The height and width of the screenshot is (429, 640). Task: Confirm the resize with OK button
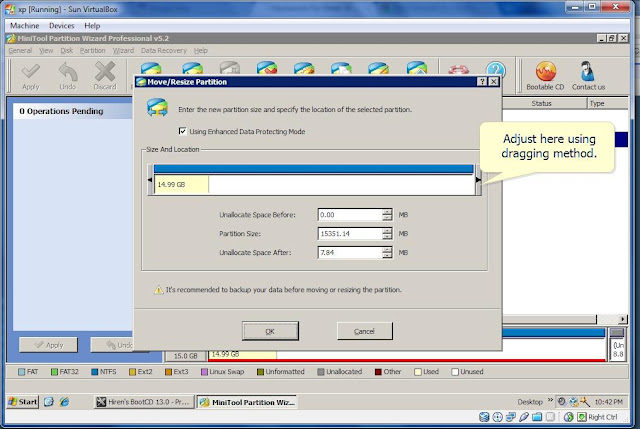(270, 331)
